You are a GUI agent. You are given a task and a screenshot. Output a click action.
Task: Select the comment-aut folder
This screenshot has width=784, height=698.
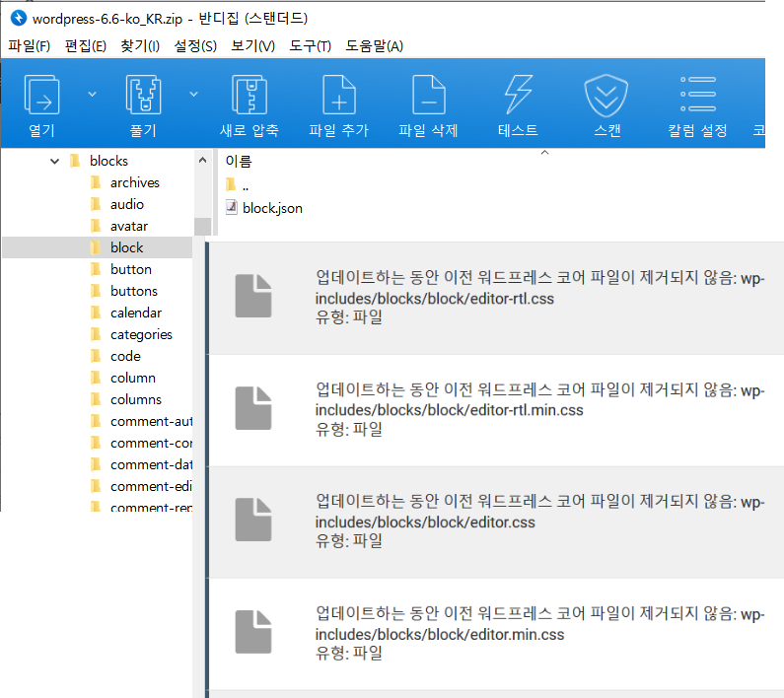(151, 422)
